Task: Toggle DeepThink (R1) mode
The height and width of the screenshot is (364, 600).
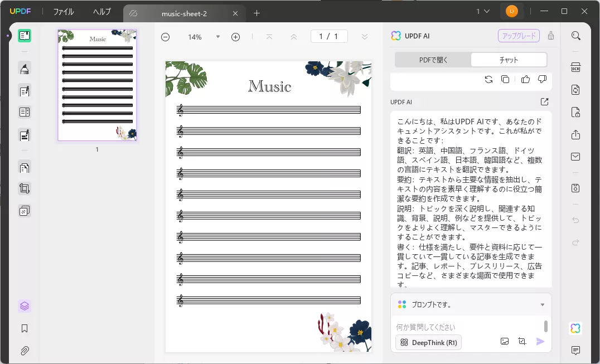Action: click(x=429, y=343)
